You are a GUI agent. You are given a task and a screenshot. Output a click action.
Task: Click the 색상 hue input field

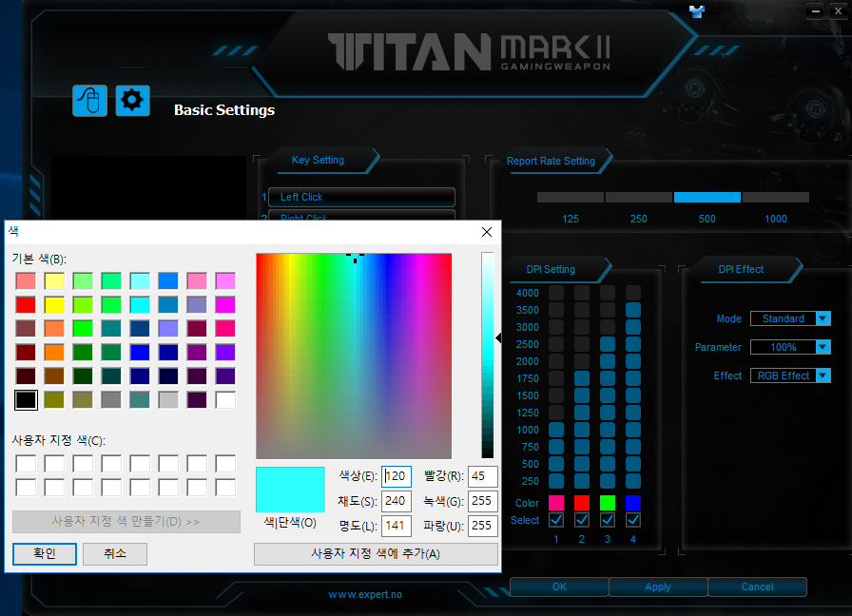pos(397,476)
